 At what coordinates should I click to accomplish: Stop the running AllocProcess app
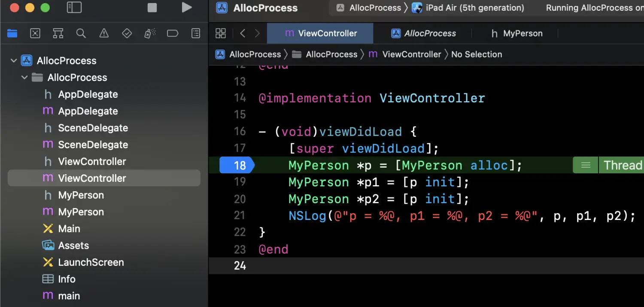(152, 8)
